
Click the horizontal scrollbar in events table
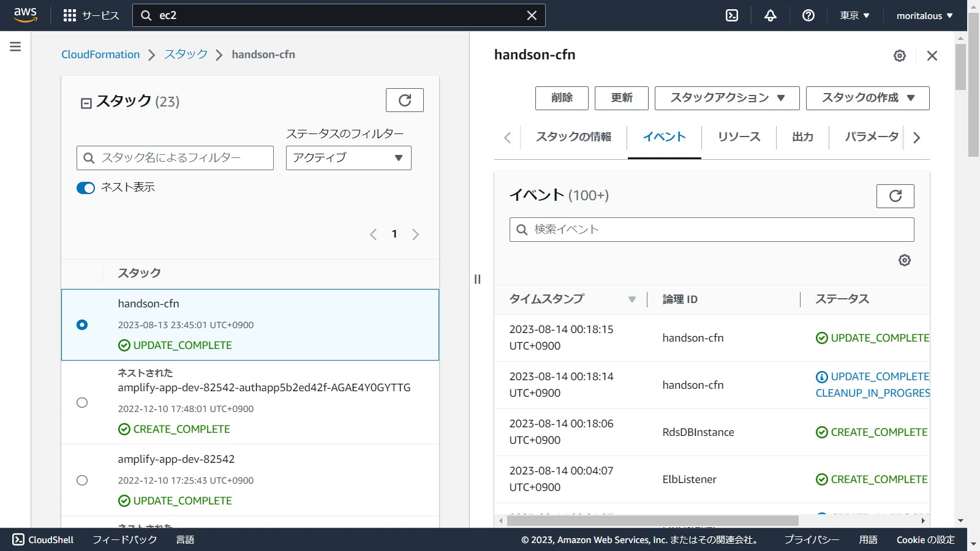pyautogui.click(x=653, y=520)
